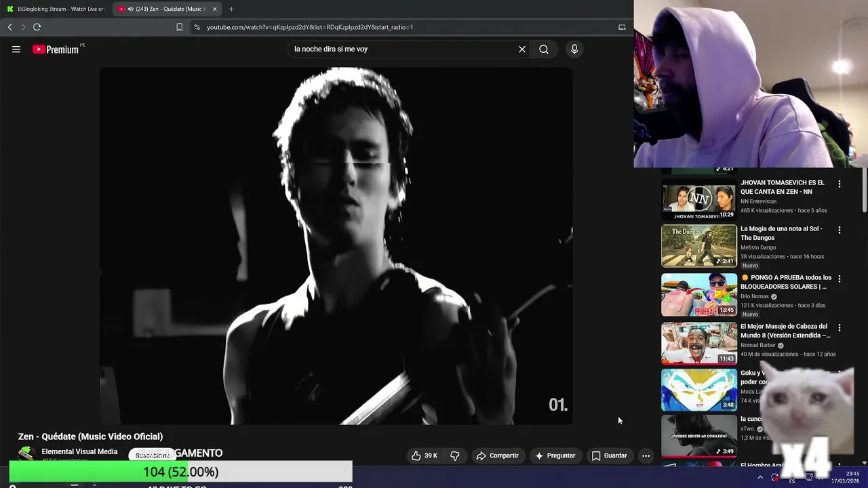Screen dimensions: 868x488
Task: Open more actions three-dot menu beside Guardar
Action: 646,455
